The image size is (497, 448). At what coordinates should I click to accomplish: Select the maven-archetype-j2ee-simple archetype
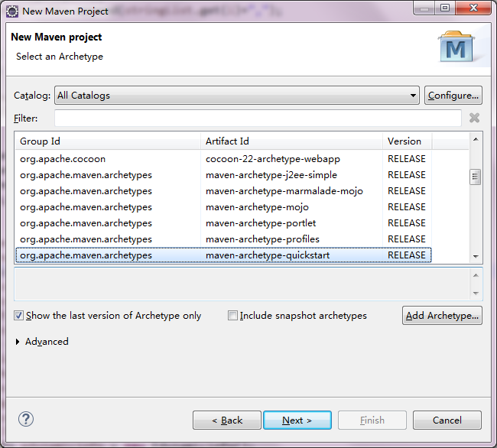coord(223,175)
